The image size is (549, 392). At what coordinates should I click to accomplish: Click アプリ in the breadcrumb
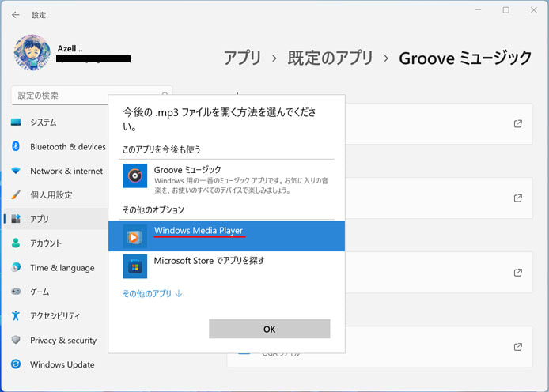pyautogui.click(x=242, y=58)
